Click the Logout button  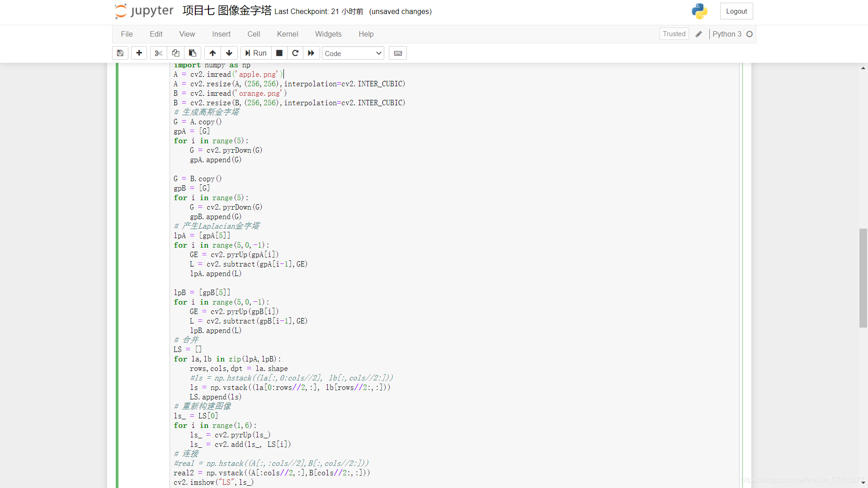736,11
